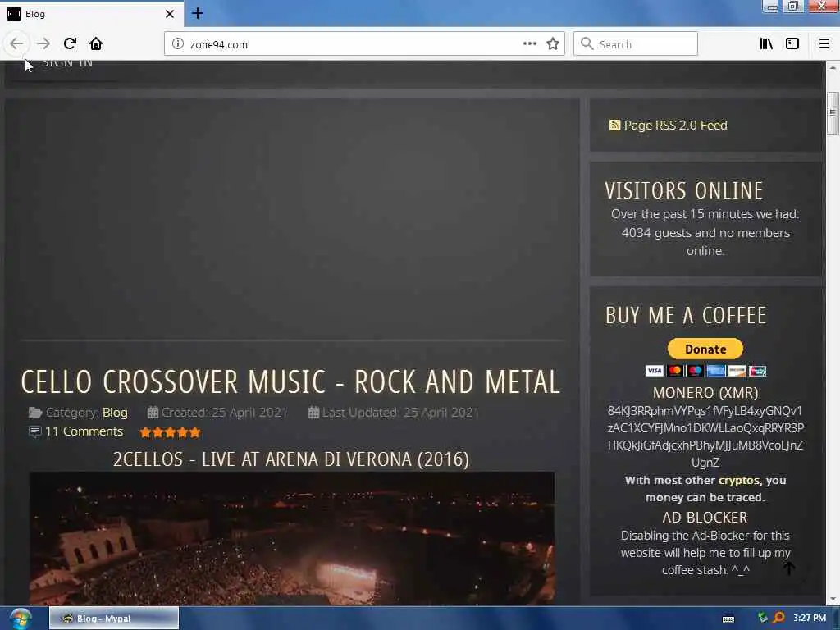Click the orange magnifier tray icon
The height and width of the screenshot is (630, 840).
779,618
